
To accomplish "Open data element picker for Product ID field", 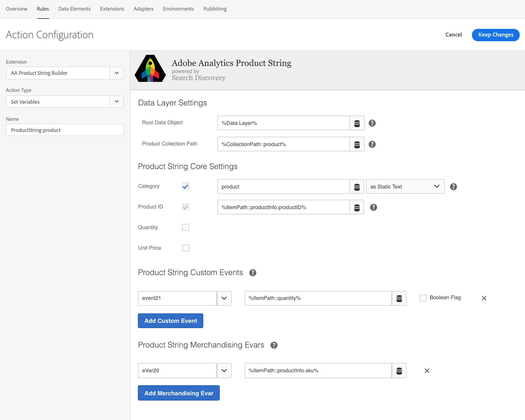I will click(x=357, y=207).
